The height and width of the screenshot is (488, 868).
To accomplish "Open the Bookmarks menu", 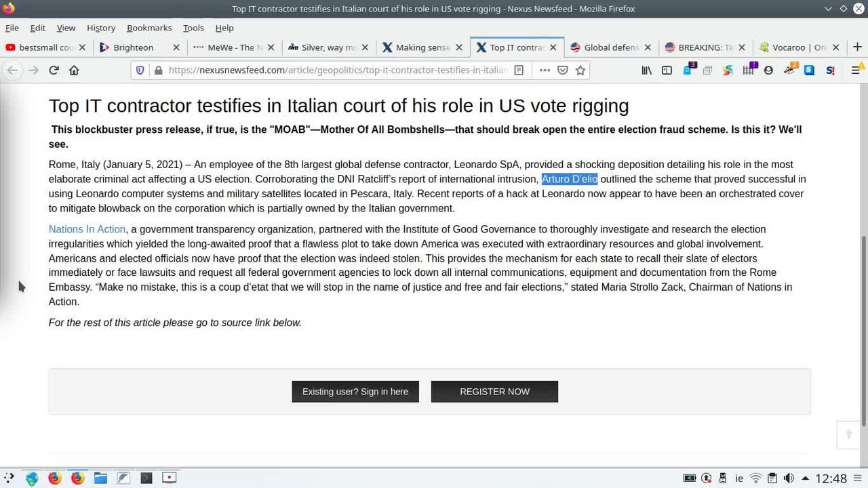I will point(149,28).
